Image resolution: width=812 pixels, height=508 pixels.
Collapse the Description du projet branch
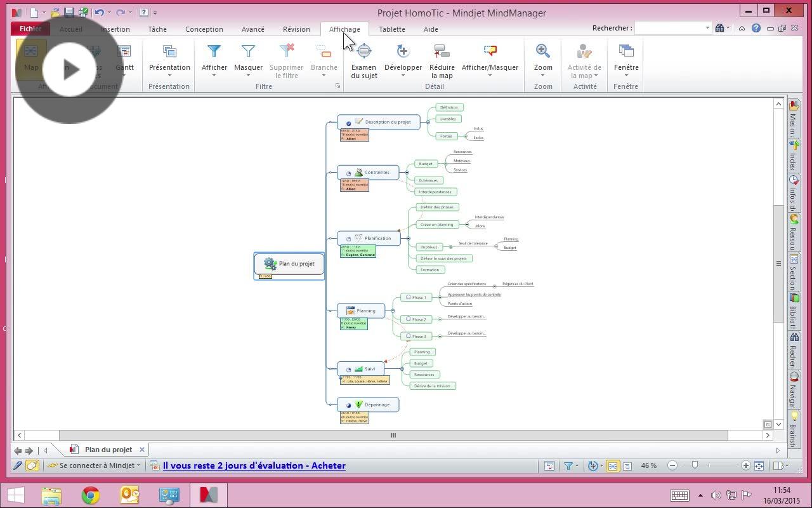tap(428, 122)
